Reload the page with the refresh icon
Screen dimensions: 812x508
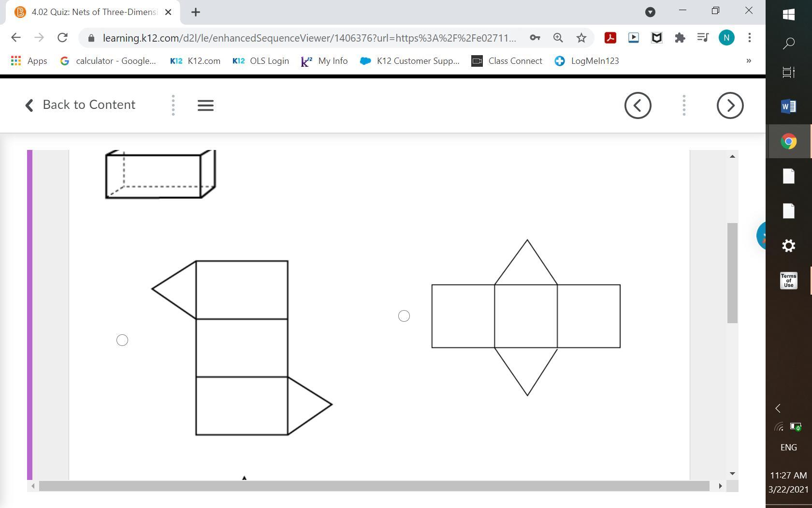tap(62, 38)
